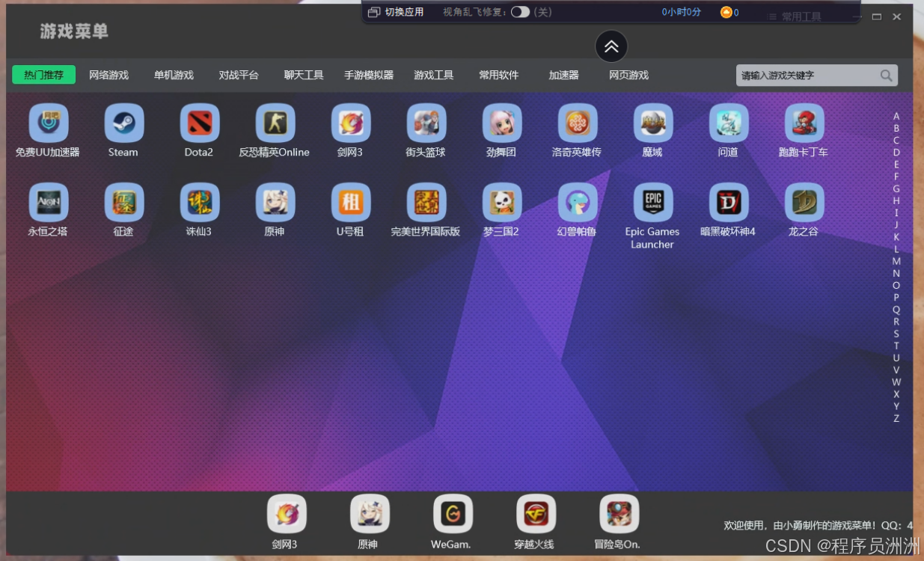Open the 常用工具 list
The image size is (924, 561).
click(794, 16)
